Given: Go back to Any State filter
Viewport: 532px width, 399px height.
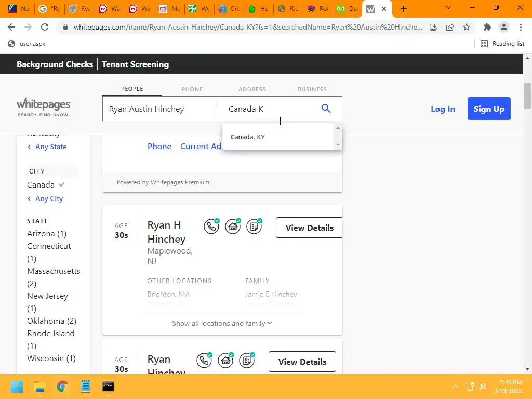Looking at the screenshot, I should pyautogui.click(x=47, y=147).
